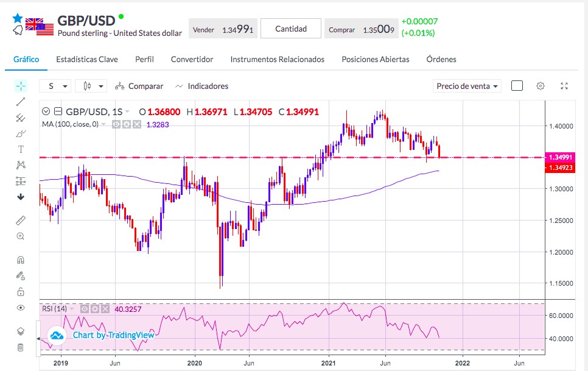Open the Indicadores list

click(x=201, y=87)
